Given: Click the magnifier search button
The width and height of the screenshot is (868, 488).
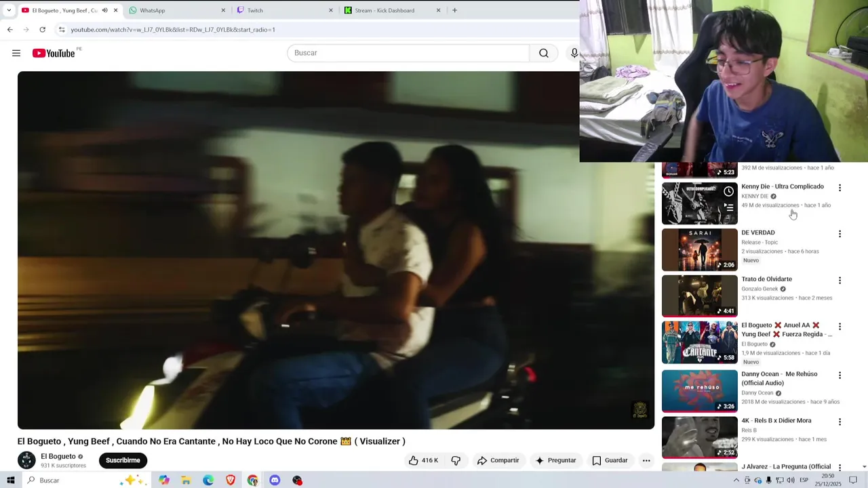Looking at the screenshot, I should [x=544, y=53].
